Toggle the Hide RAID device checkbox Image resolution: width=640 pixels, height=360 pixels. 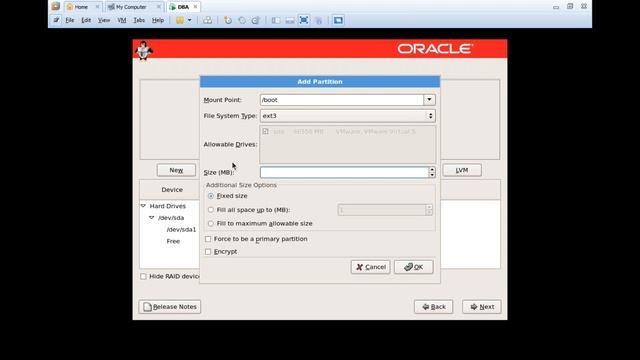(143, 276)
